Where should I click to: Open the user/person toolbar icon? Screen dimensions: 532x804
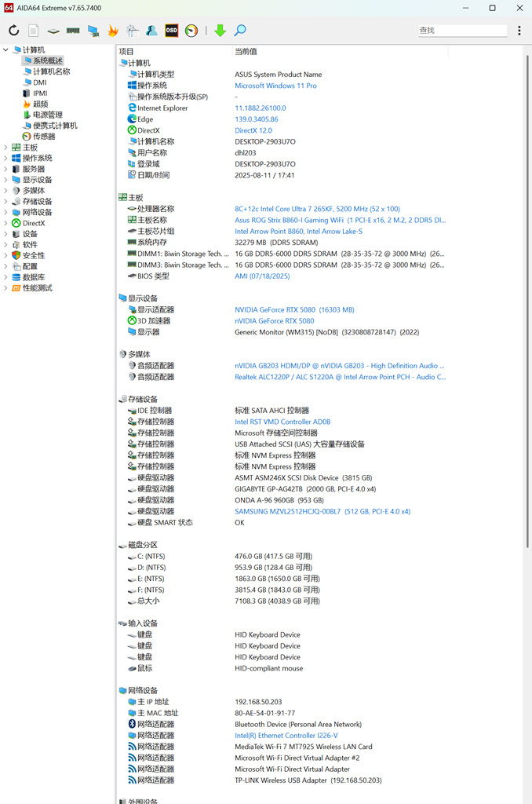pyautogui.click(x=151, y=31)
